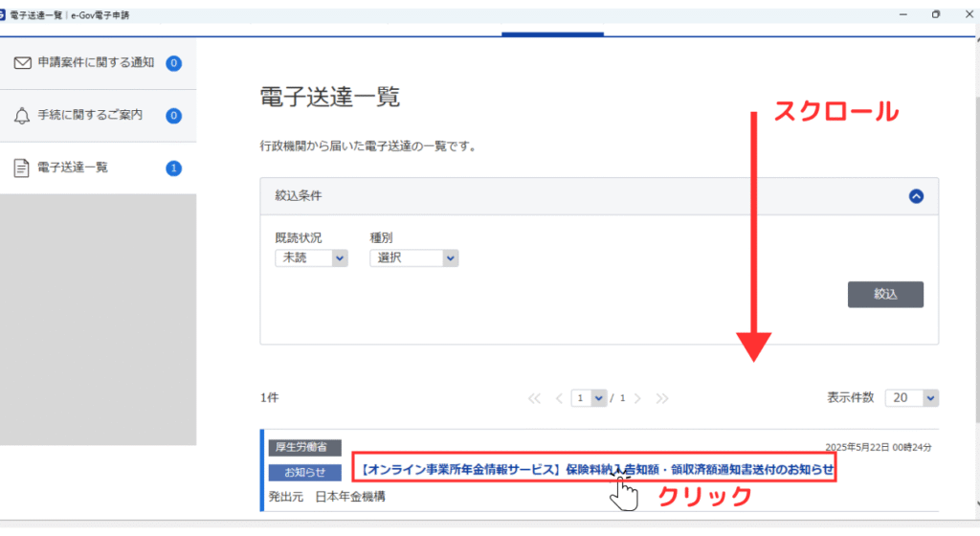Click the 0 badge on 手続に関するご案内
The image size is (980, 536).
[x=174, y=116]
